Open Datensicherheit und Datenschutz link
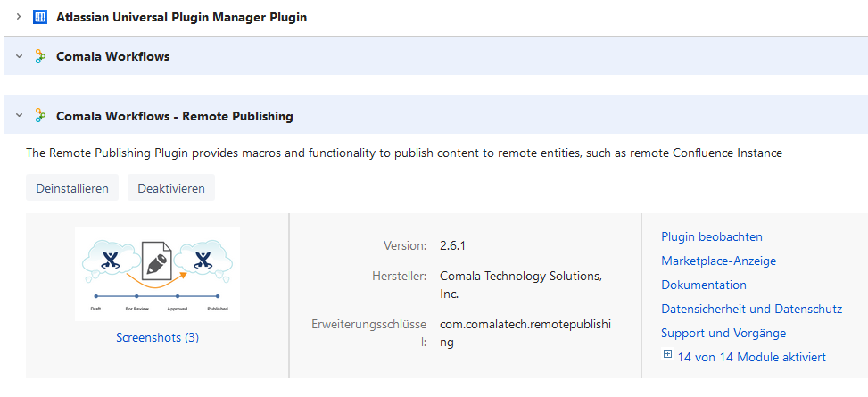The height and width of the screenshot is (397, 868). pos(752,309)
